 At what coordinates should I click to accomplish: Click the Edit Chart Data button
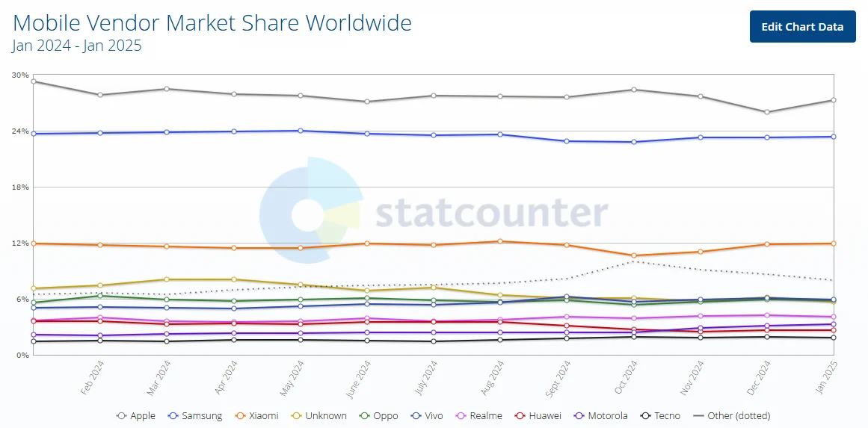tap(802, 27)
